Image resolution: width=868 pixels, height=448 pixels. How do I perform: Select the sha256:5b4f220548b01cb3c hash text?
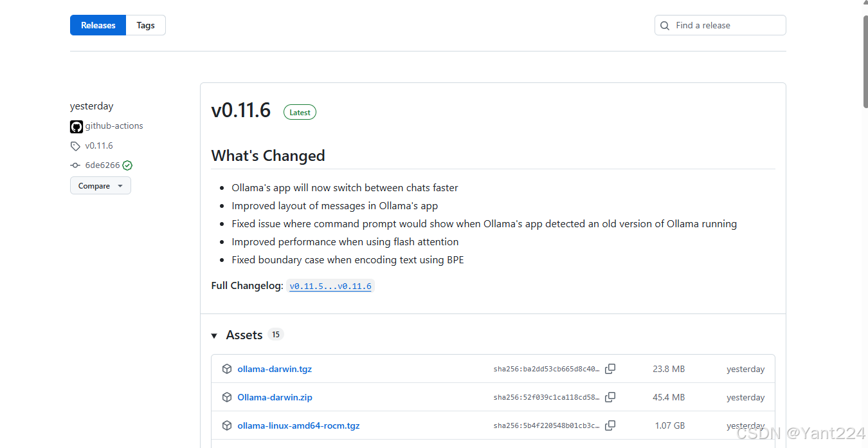point(547,426)
